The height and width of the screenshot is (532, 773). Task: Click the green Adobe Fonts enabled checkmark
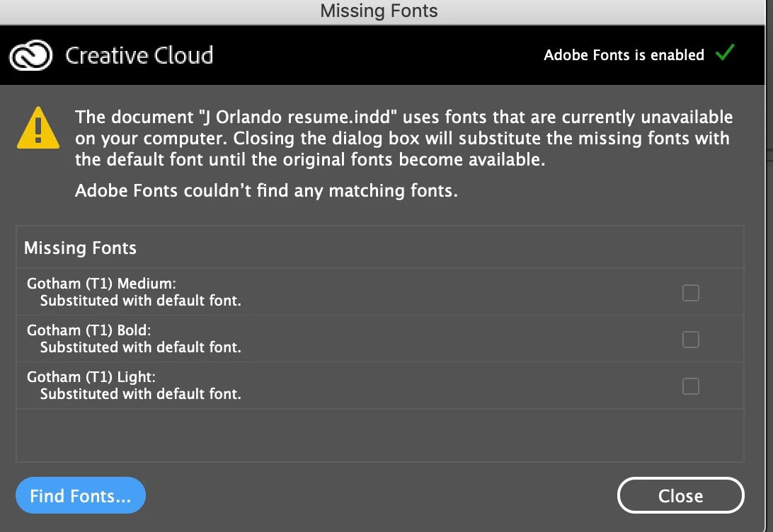click(x=725, y=52)
